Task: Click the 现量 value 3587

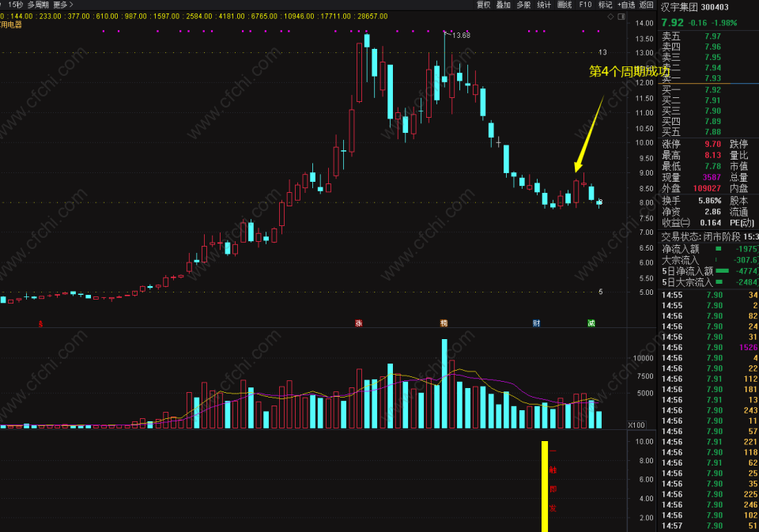Action: [712, 178]
